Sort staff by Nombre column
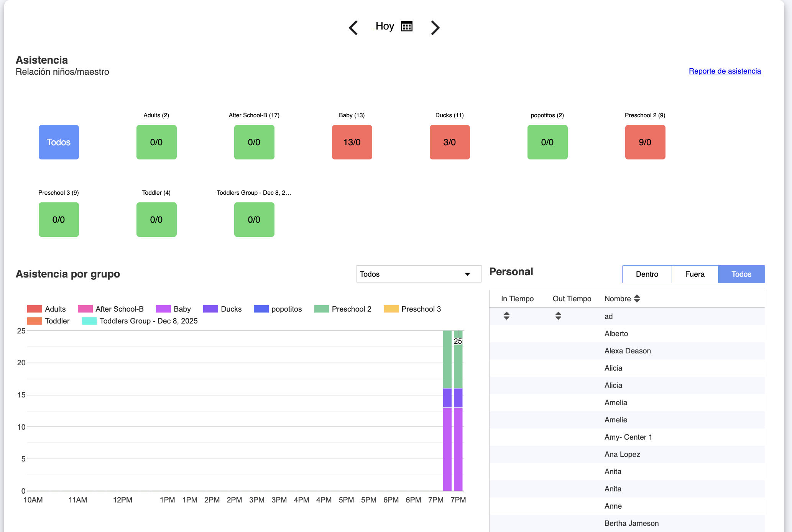Viewport: 792px width, 532px height. (x=637, y=299)
